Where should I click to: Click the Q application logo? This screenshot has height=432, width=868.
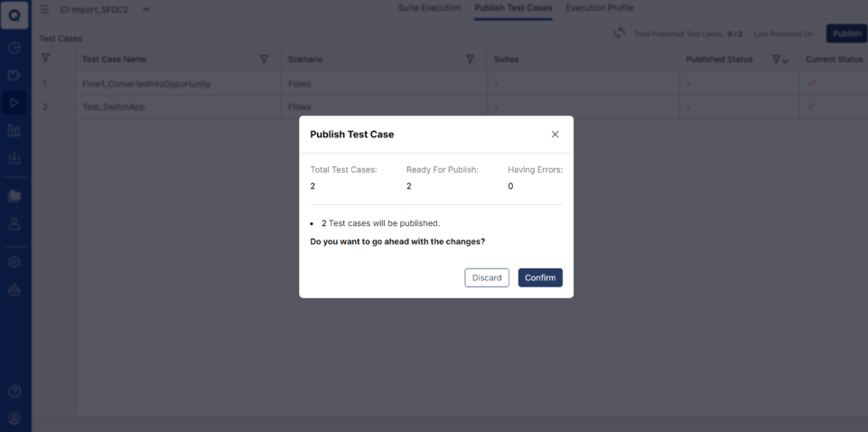15,15
